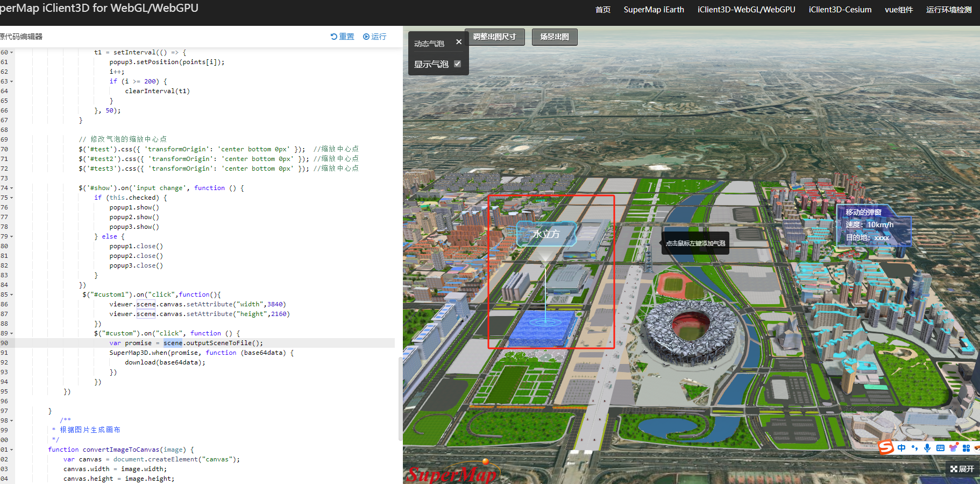
Task: Click the 源代码编辑器 editor title
Action: coord(20,37)
